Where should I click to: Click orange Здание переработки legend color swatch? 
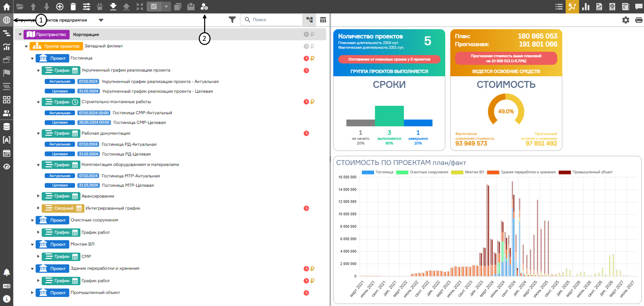pyautogui.click(x=493, y=172)
